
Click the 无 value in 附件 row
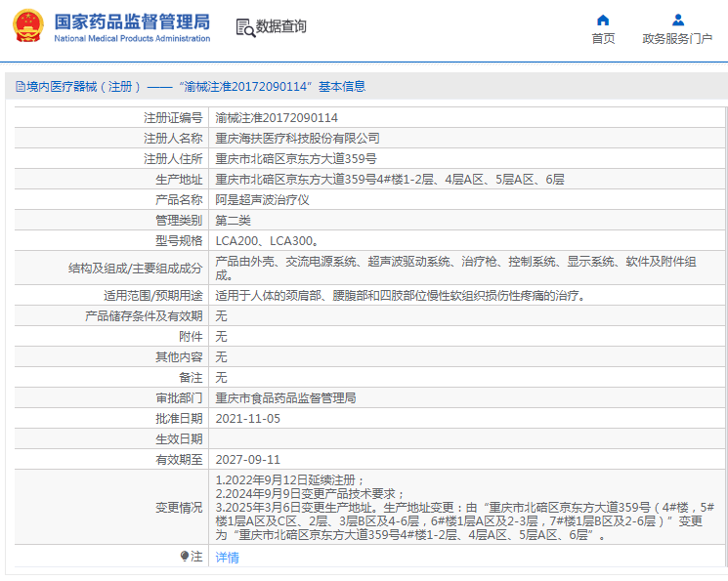pyautogui.click(x=221, y=337)
